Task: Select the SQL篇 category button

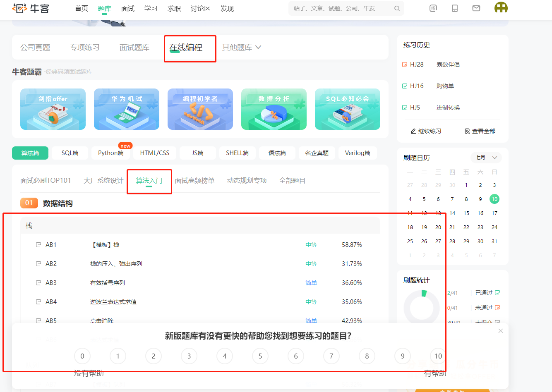Action: coord(70,153)
